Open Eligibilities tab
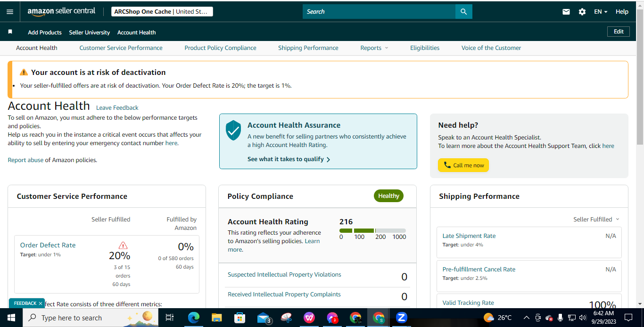 point(425,48)
